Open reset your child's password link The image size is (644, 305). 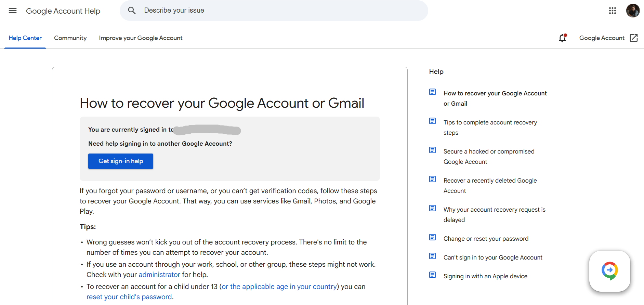(x=129, y=297)
